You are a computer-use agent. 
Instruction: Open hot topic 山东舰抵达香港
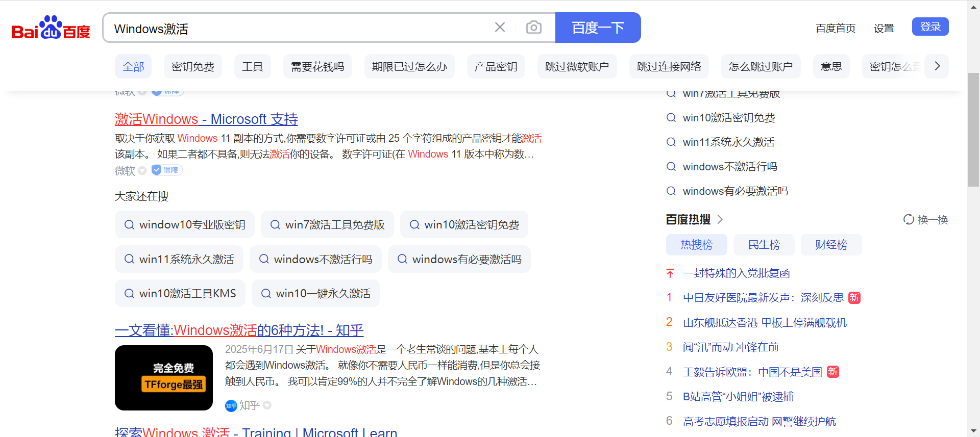[x=765, y=323]
